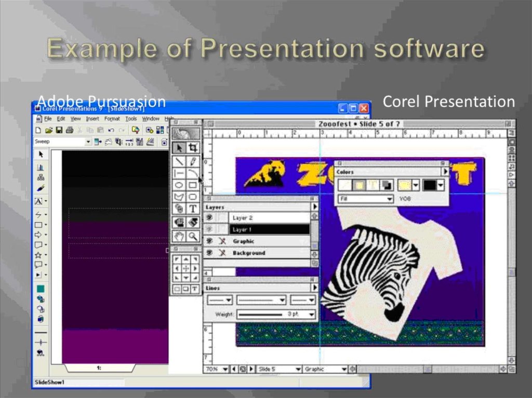Viewport: 532px width, 398px height.
Task: Choose the Hand pan tool
Action: (179, 236)
